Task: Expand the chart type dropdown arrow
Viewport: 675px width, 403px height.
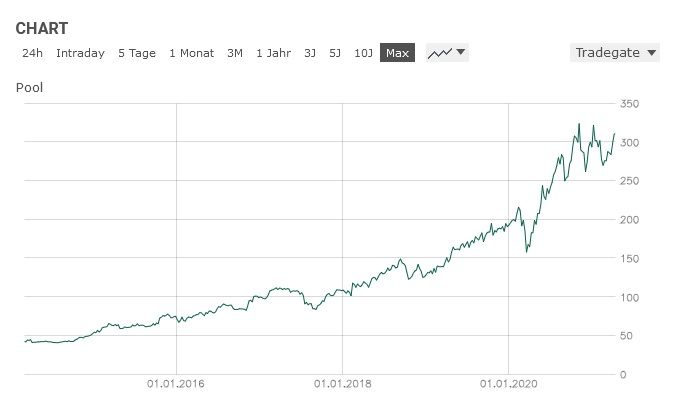Action: pyautogui.click(x=461, y=53)
